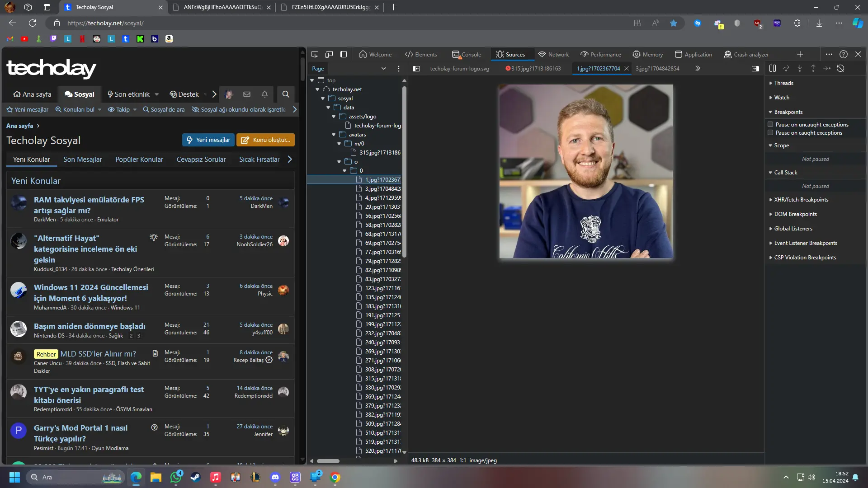Viewport: 868px width, 488px height.
Task: Click the file tree vertical scrollbar
Action: tap(404, 172)
